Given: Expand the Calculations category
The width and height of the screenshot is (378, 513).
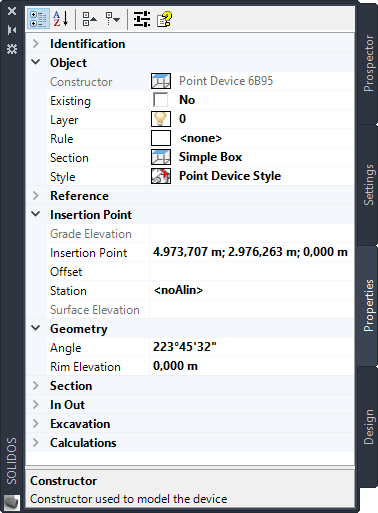Looking at the screenshot, I should point(36,442).
